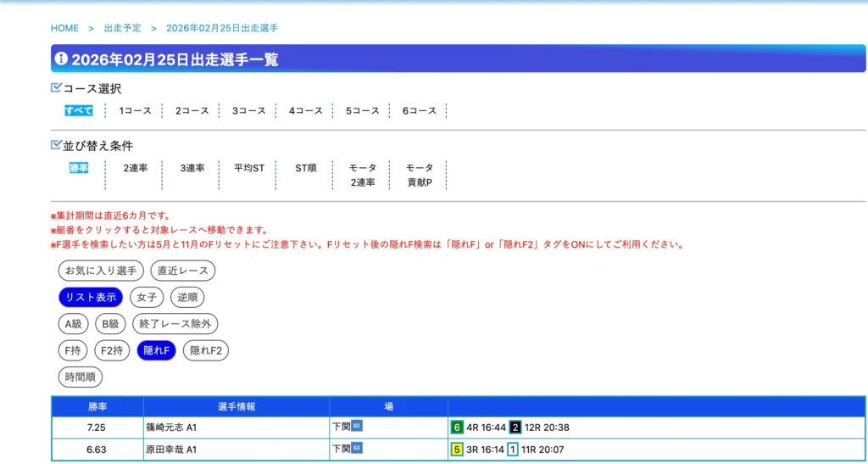Viewport: 868px width, 464px height.
Task: Toggle 女子 filter
Action: tap(147, 298)
